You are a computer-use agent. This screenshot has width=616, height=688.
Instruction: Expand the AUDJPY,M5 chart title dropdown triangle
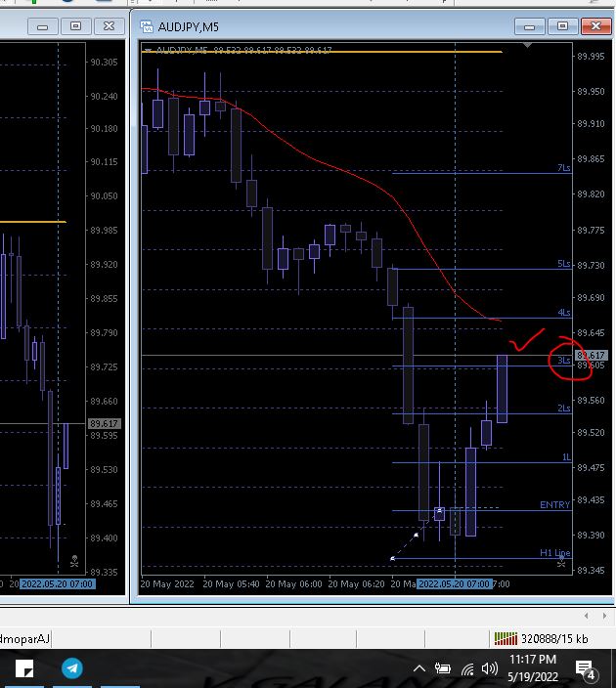[148, 50]
